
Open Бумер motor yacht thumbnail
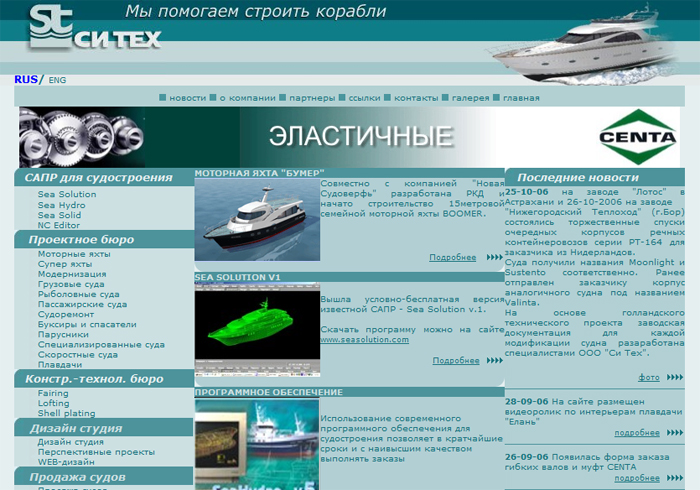click(x=257, y=220)
